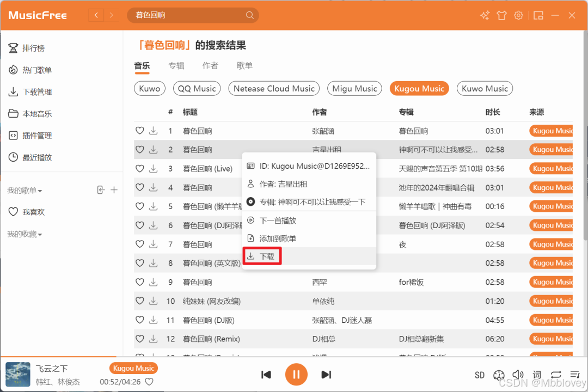Select the Kuwo Music source filter
The height and width of the screenshot is (392, 588).
485,89
